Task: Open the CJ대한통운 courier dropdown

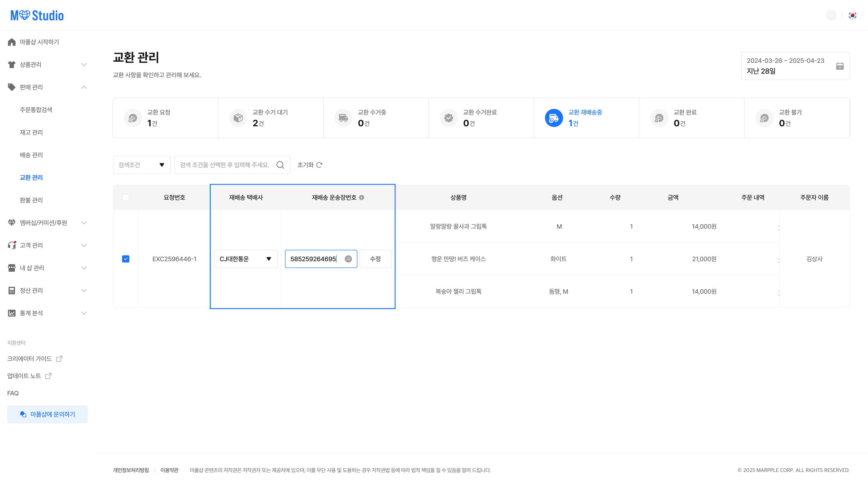Action: (246, 259)
